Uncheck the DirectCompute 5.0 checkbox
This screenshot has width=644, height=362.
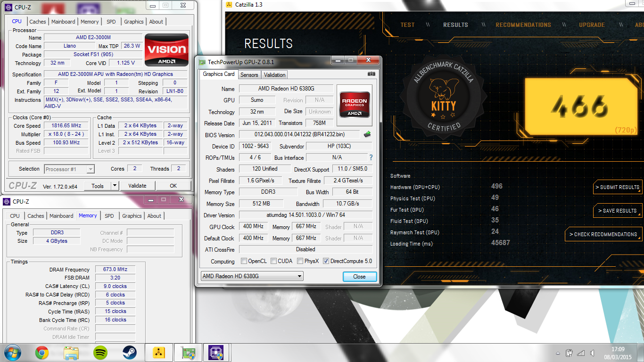[326, 261]
